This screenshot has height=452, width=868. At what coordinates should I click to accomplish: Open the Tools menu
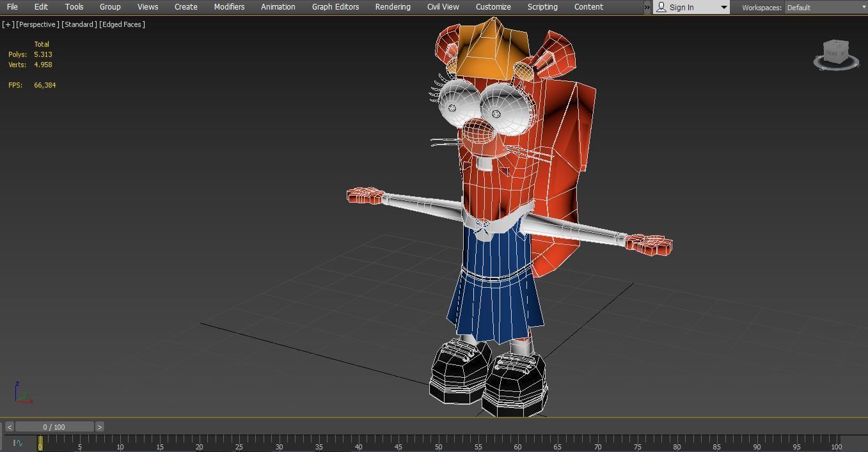coord(74,7)
